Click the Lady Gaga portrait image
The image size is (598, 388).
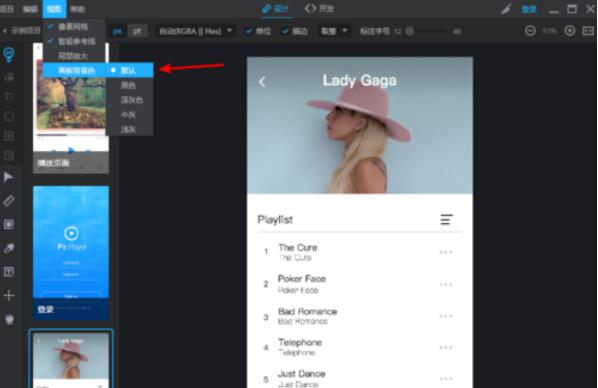coord(360,125)
